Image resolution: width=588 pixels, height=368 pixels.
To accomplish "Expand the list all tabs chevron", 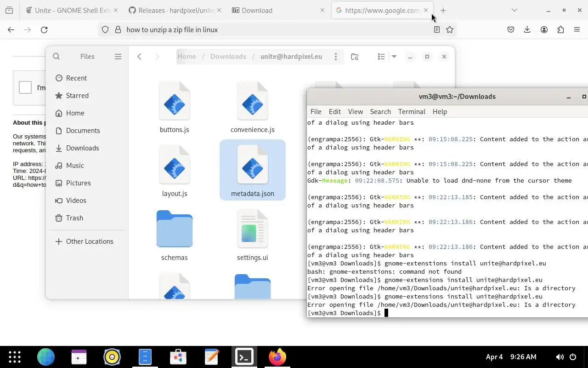I will 514,10.
